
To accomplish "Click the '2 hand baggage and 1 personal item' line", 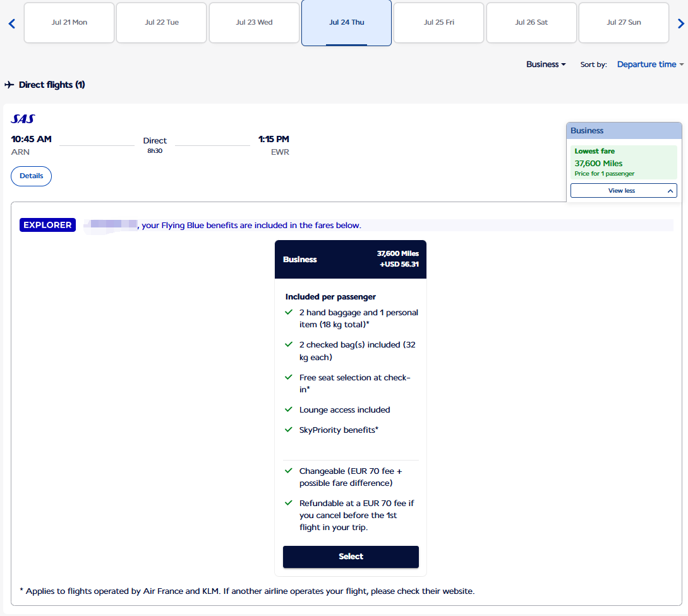I will point(358,318).
